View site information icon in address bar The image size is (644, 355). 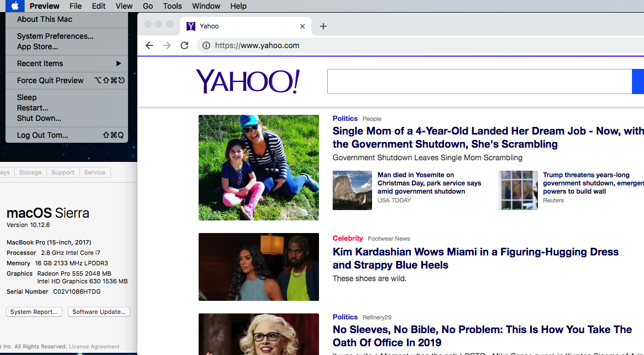[206, 45]
